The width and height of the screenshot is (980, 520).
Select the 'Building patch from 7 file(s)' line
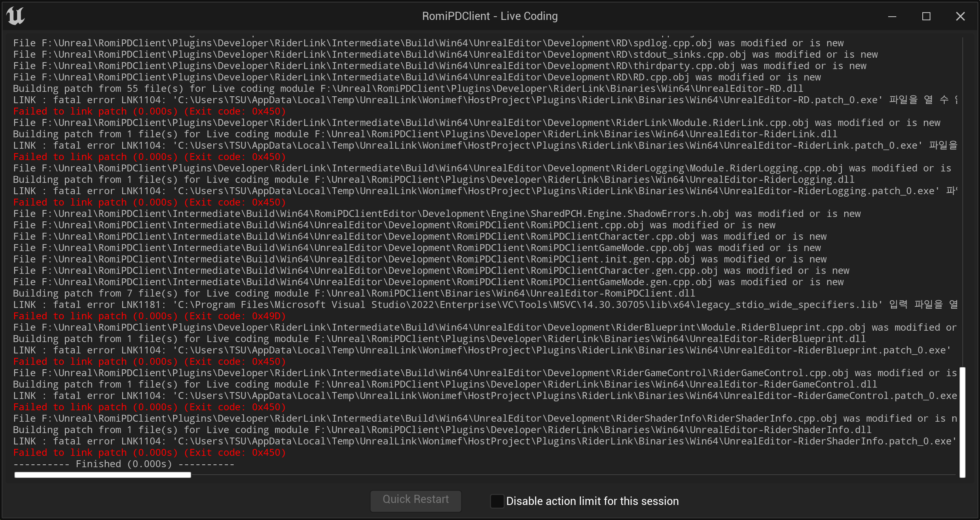[353, 293]
